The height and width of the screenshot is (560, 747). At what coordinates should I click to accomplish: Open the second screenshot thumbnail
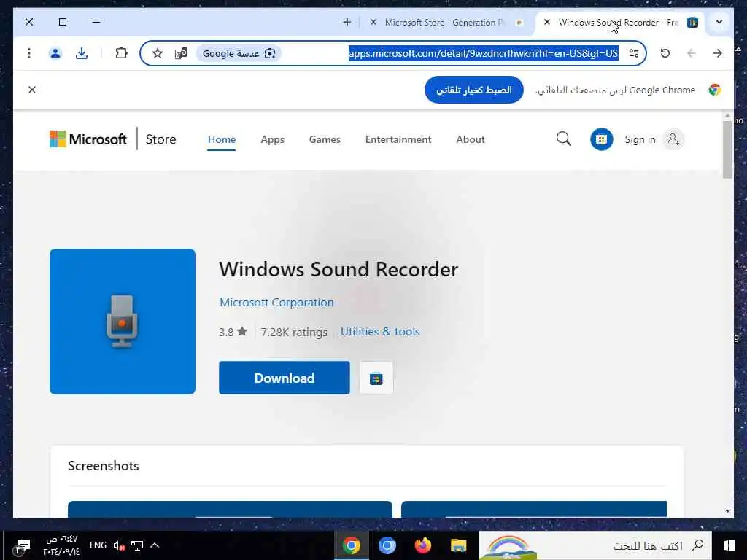point(533,509)
